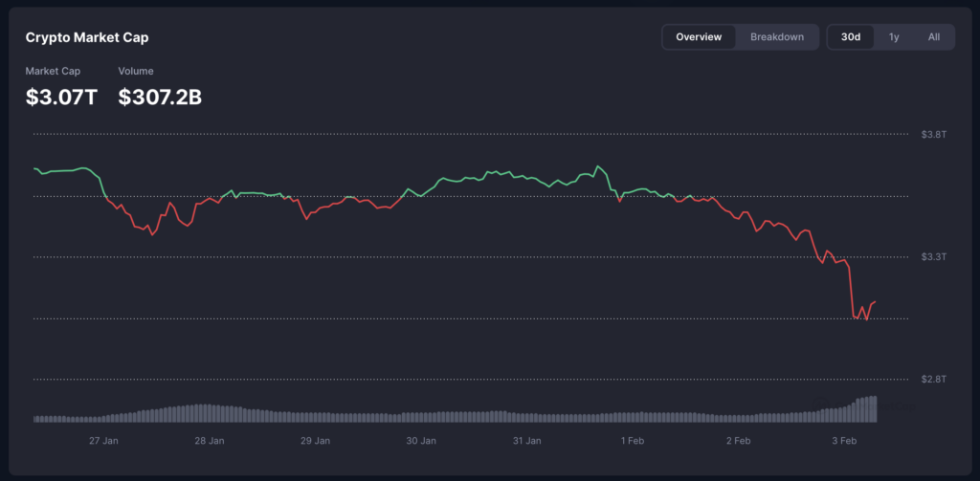The width and height of the screenshot is (980, 481).
Task: Click the $307.2B volume value
Action: tap(160, 97)
